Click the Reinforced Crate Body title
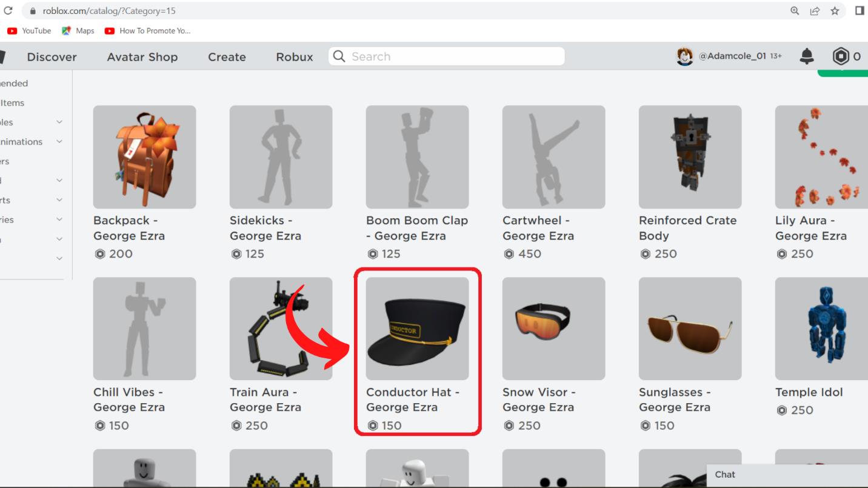 coord(688,228)
